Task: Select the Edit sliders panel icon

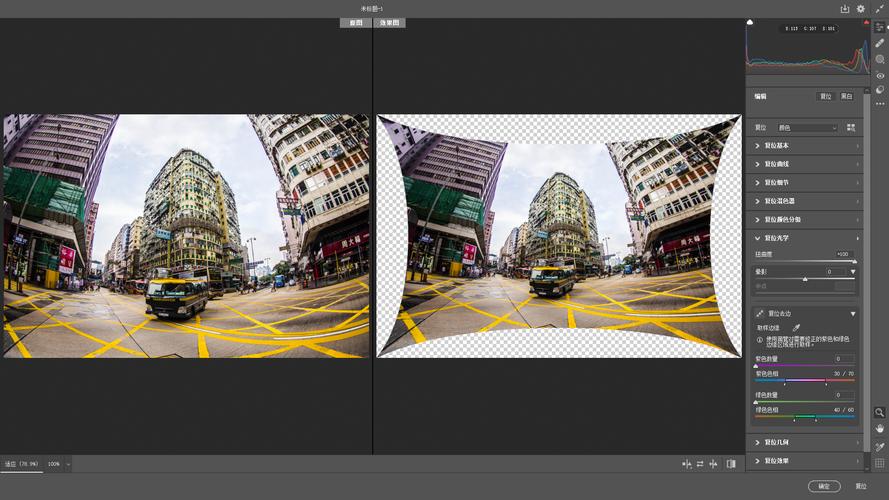Action: click(879, 27)
